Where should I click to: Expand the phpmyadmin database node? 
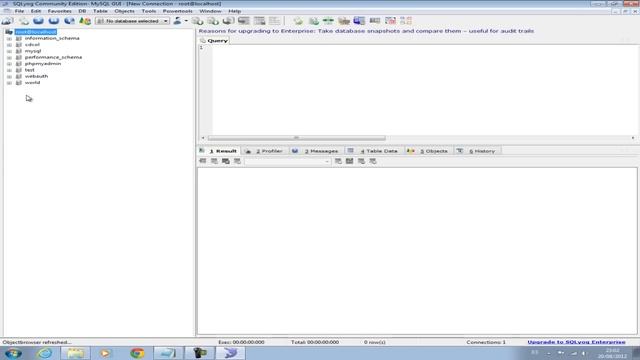click(9, 64)
